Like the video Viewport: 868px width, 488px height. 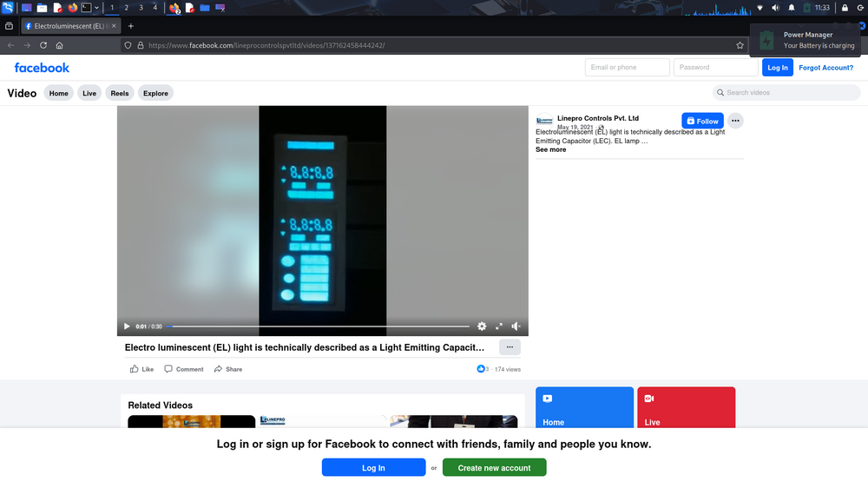[141, 369]
